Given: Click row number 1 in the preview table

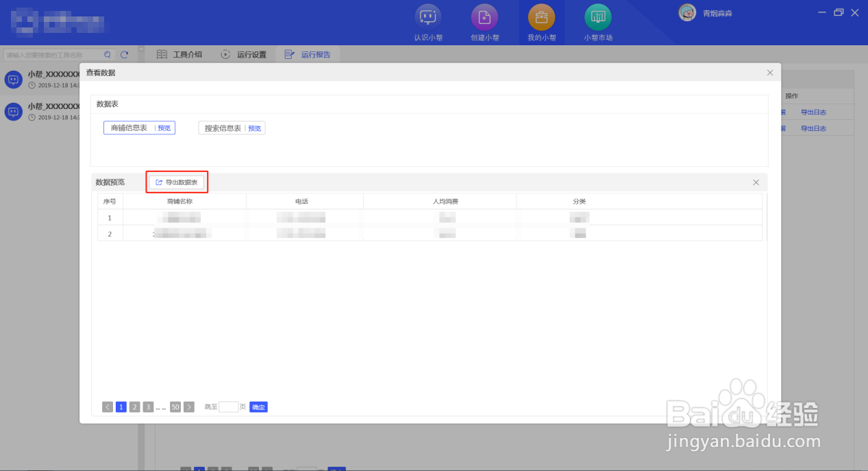Looking at the screenshot, I should (110, 218).
